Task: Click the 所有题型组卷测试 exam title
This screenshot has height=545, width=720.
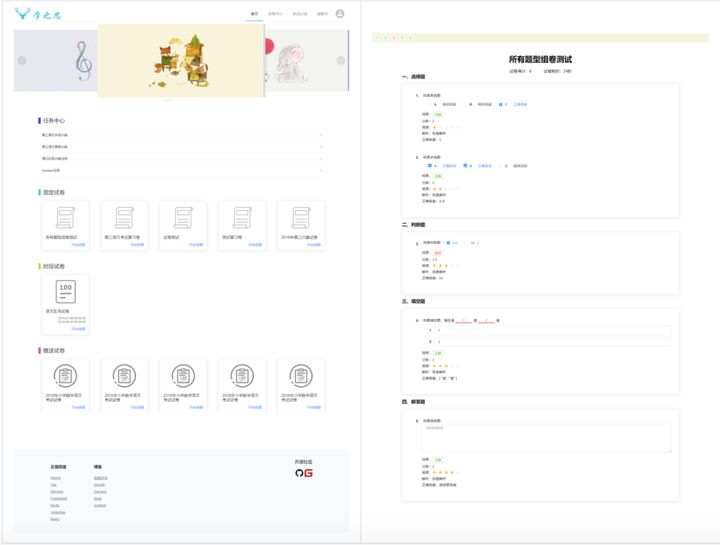Action: click(540, 59)
